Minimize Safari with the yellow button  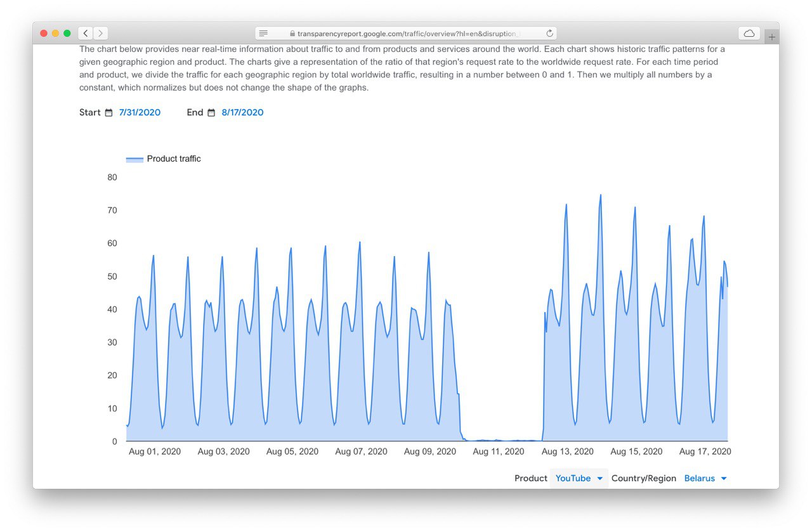55,33
